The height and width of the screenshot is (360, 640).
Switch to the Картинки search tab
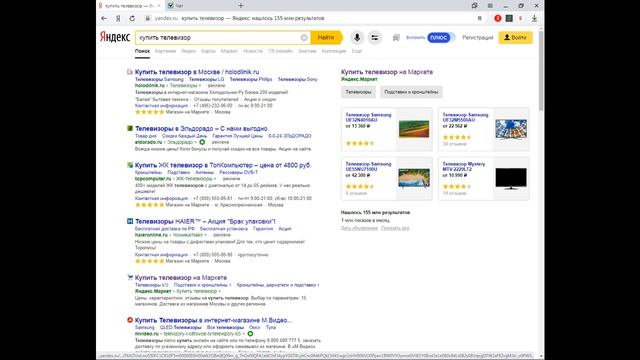click(165, 51)
